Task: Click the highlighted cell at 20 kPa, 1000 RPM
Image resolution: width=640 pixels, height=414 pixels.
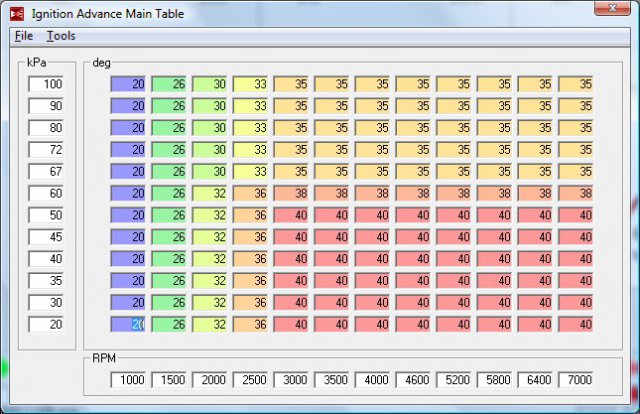Action: pyautogui.click(x=128, y=324)
